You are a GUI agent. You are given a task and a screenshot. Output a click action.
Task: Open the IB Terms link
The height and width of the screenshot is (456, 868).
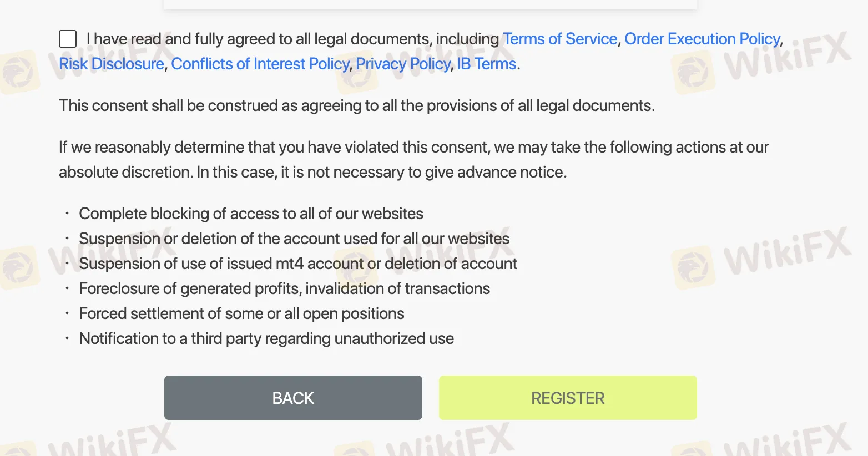[486, 64]
